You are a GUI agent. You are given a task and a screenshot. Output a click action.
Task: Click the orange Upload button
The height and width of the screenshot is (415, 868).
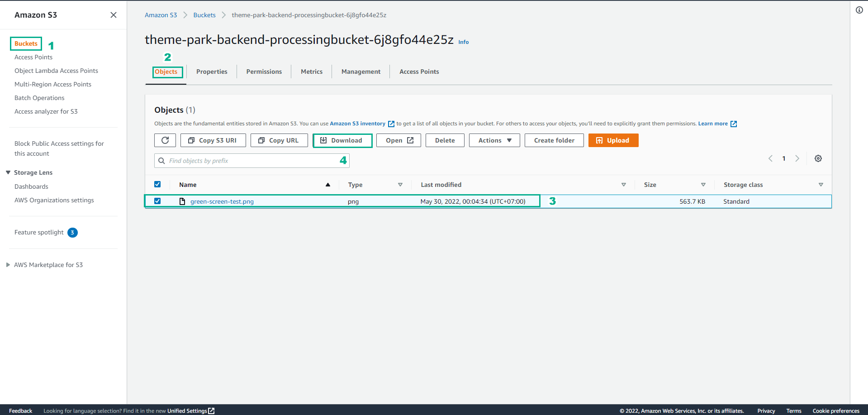[613, 140]
